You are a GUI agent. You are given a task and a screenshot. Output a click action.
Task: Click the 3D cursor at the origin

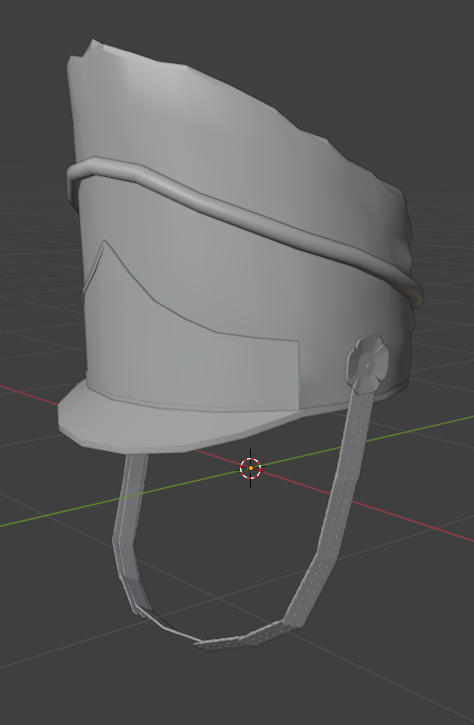point(251,468)
